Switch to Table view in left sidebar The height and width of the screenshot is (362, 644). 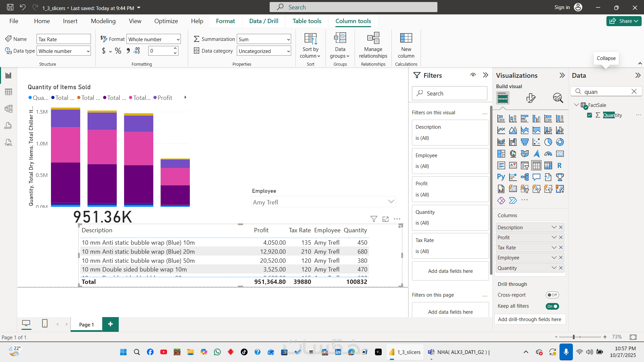pyautogui.click(x=8, y=92)
